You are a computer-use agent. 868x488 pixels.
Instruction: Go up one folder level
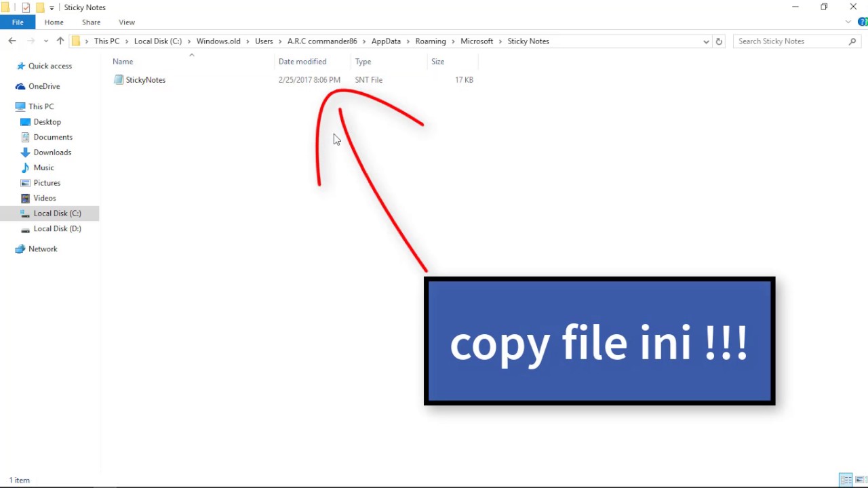point(60,41)
